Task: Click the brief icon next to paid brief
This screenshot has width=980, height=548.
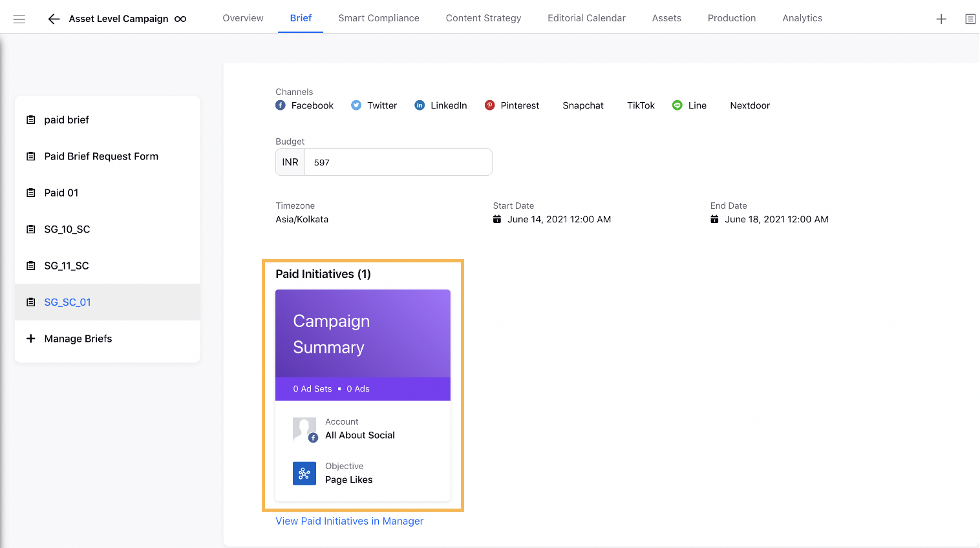Action: (x=30, y=120)
